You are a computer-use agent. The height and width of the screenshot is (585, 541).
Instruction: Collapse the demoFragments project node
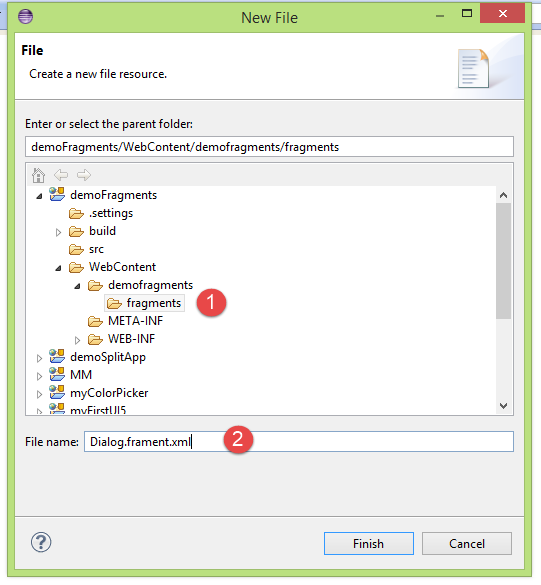pyautogui.click(x=39, y=196)
